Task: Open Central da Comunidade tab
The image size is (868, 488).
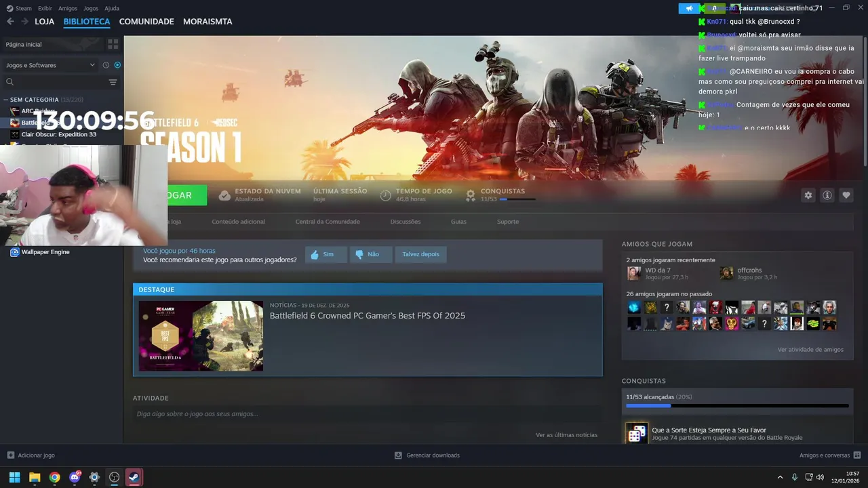Action: [x=328, y=222]
